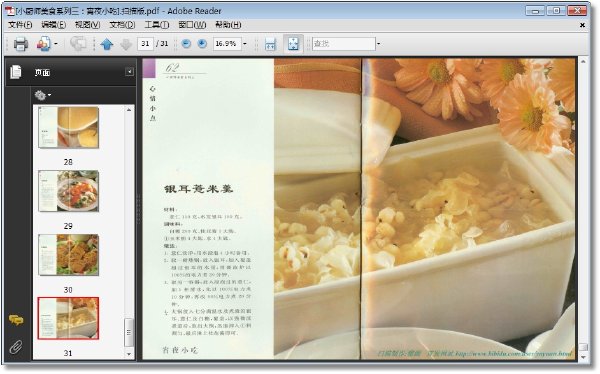Click document view scroll up arrow

pyautogui.click(x=583, y=61)
